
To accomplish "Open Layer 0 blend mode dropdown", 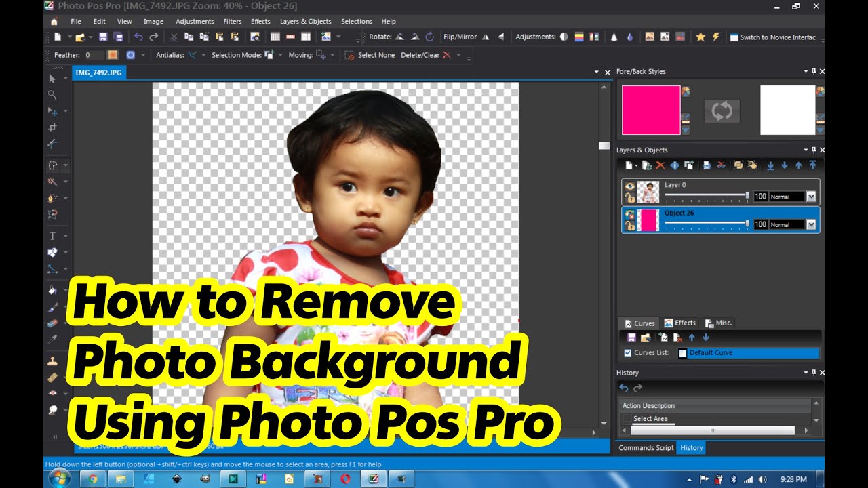I will point(811,197).
